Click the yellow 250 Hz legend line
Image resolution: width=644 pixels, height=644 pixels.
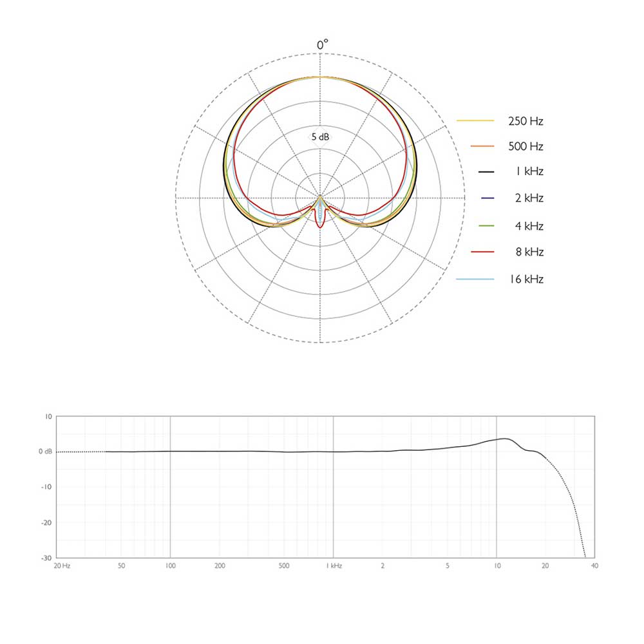(475, 121)
